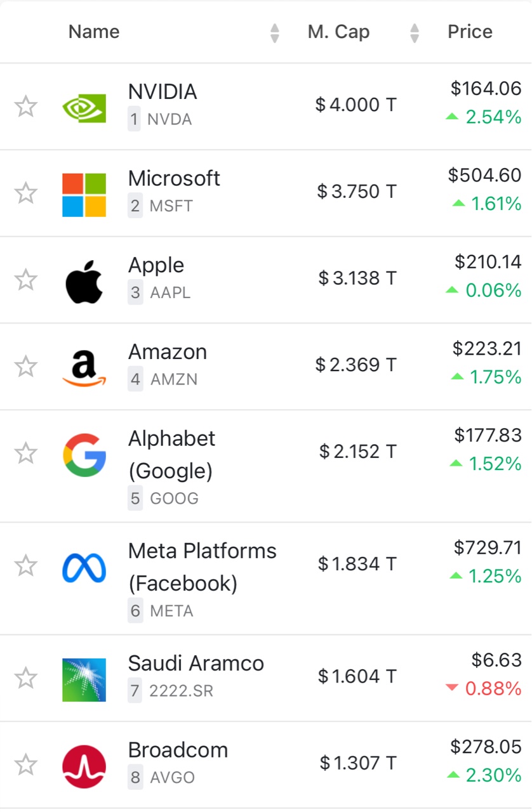Viewport: 532px width, 812px height.
Task: Sort using arrows beside M. Cap header
Action: pos(415,33)
